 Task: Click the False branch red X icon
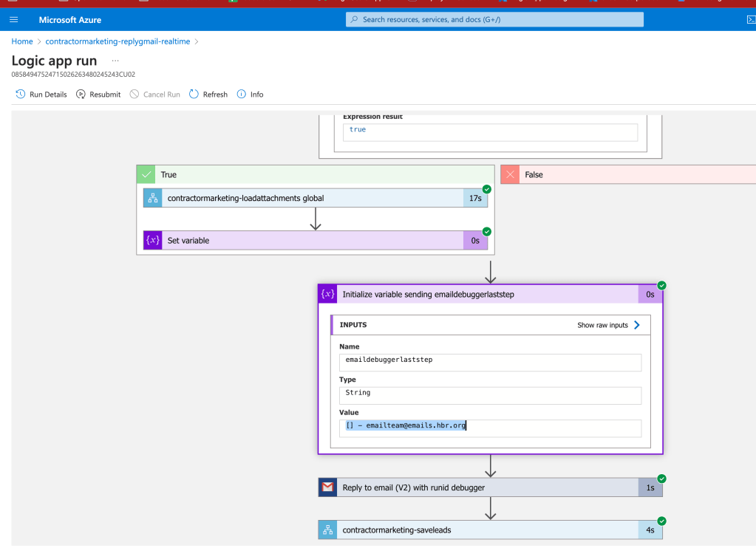[x=510, y=174]
